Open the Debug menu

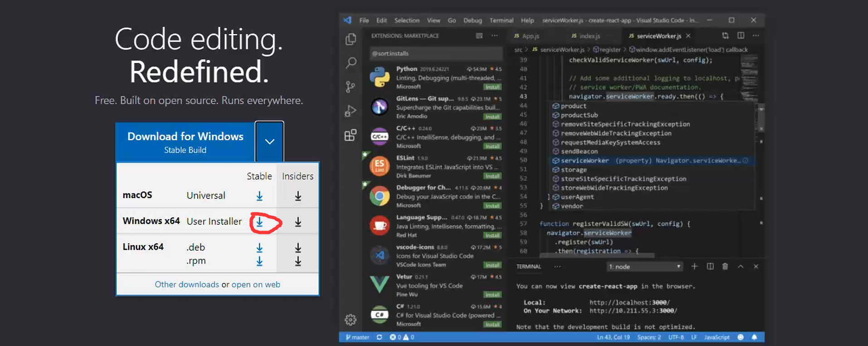[x=473, y=20]
